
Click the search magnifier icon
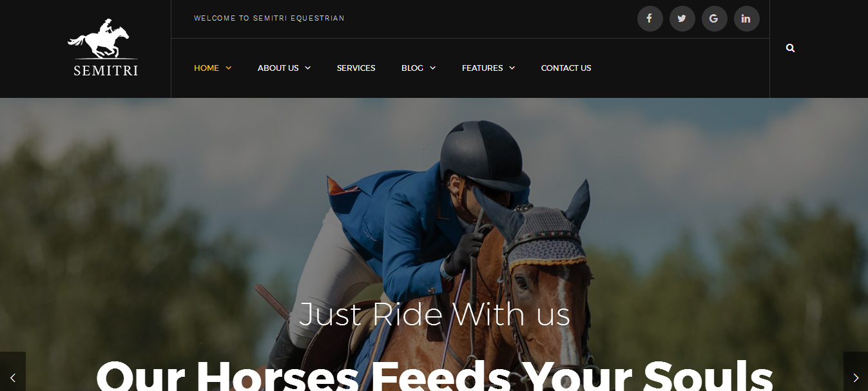pyautogui.click(x=791, y=48)
